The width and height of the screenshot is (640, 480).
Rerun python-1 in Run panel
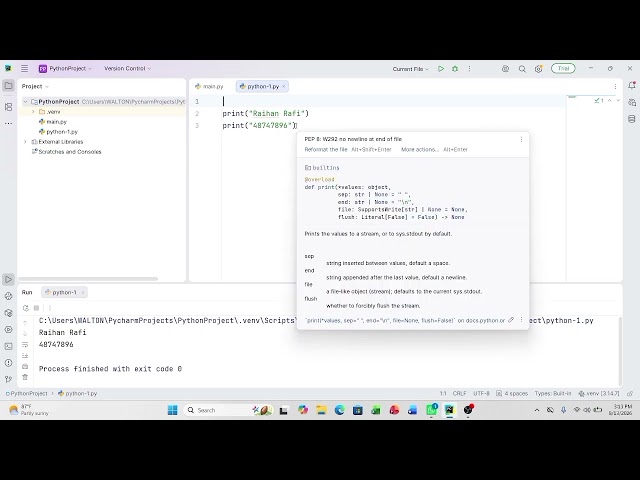coord(26,308)
